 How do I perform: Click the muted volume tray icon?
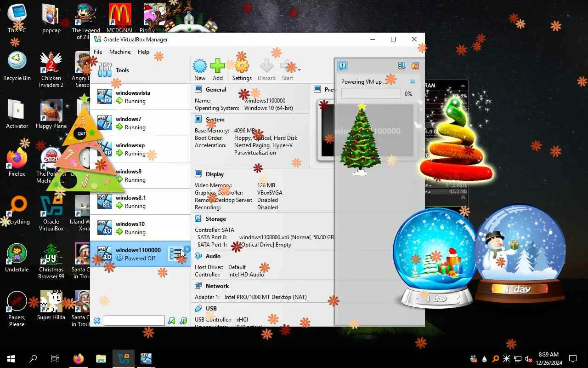(x=528, y=359)
